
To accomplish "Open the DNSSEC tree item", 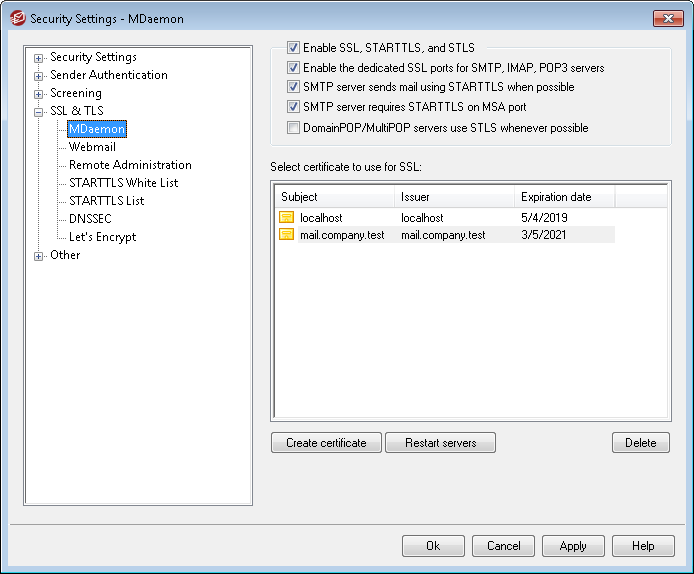I will (90, 219).
